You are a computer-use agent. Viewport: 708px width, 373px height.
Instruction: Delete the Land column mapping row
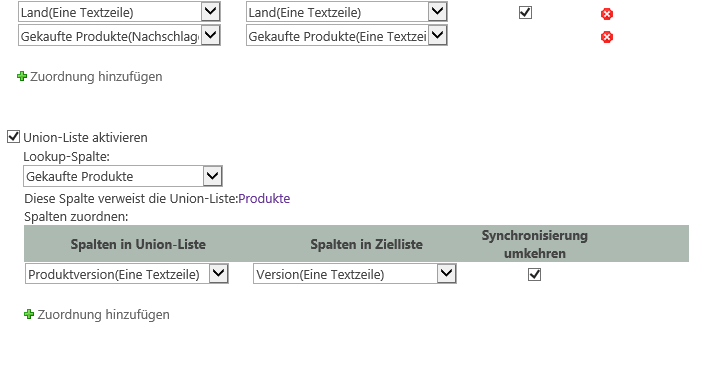607,14
